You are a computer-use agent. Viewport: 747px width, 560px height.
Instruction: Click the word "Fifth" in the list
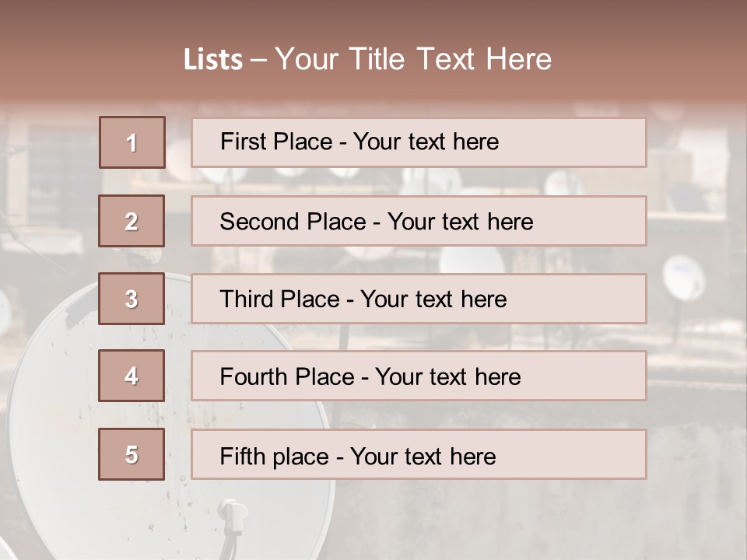[243, 455]
